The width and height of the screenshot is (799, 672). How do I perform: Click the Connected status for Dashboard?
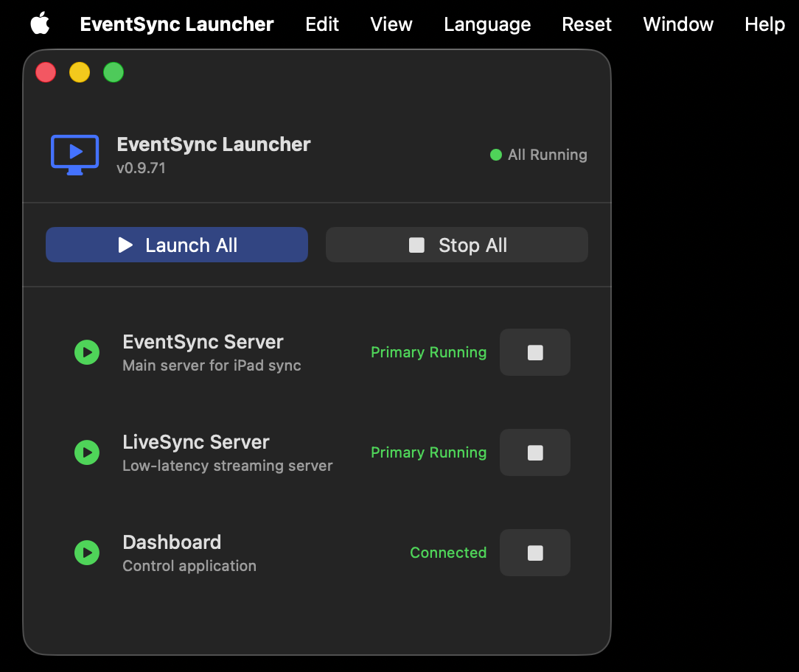(x=448, y=553)
